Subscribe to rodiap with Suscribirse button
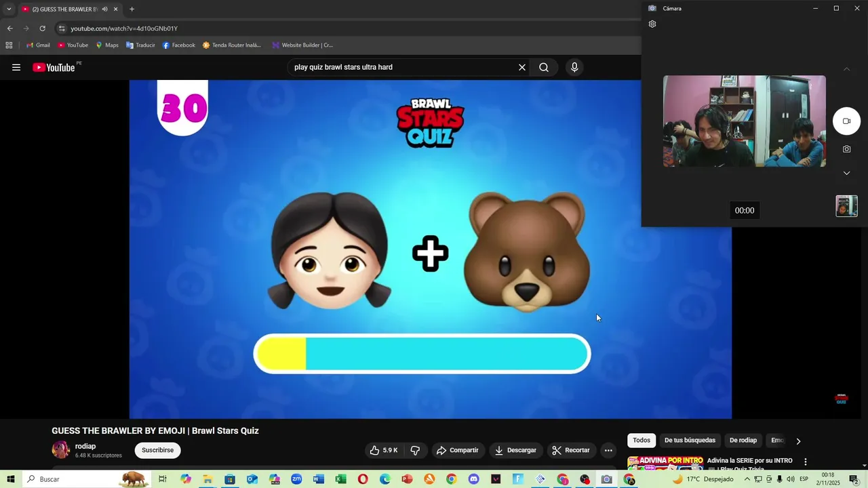Viewport: 868px width, 488px height. coord(158,450)
